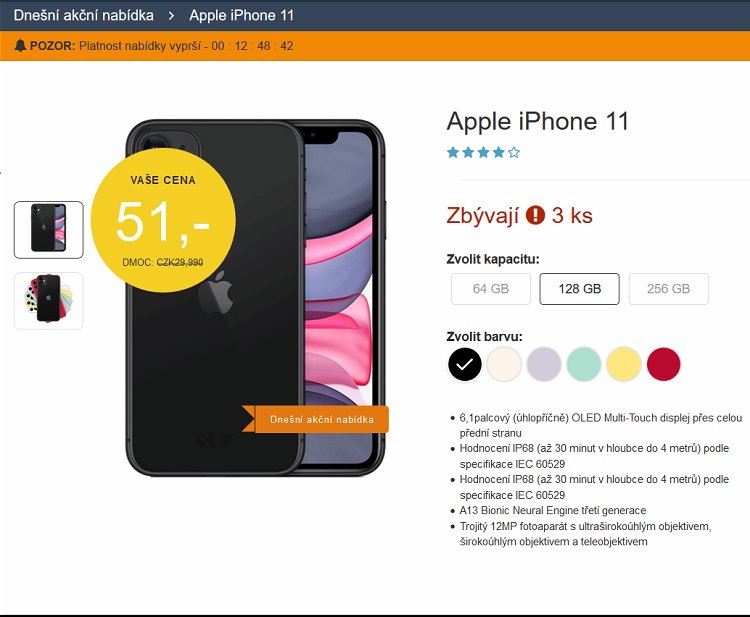Pick the yellow color swatch
The image size is (750, 617).
tap(624, 364)
